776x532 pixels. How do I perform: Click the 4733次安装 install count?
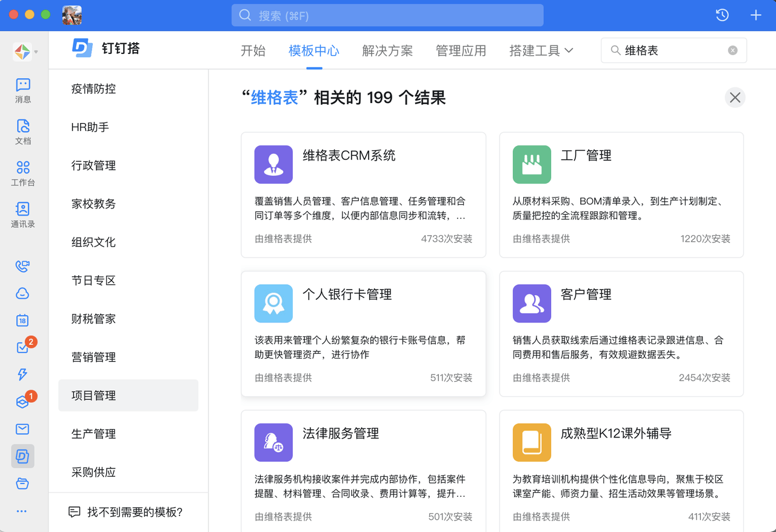(446, 239)
